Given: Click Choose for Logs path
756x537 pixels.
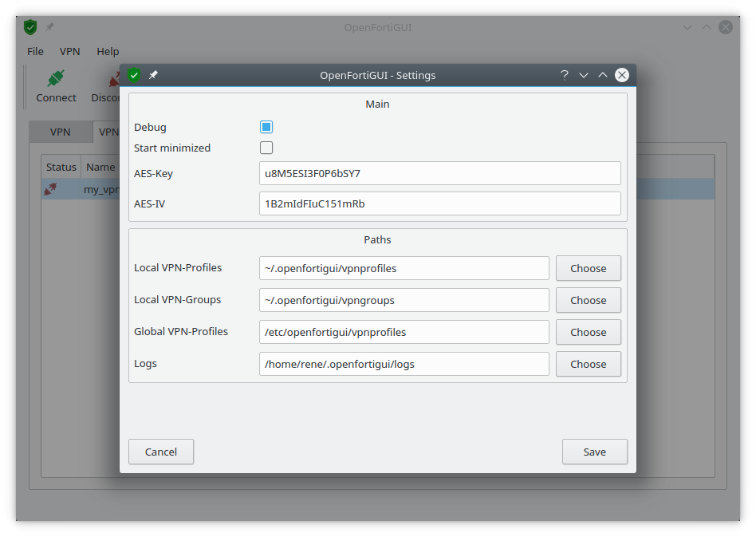Looking at the screenshot, I should [x=589, y=364].
